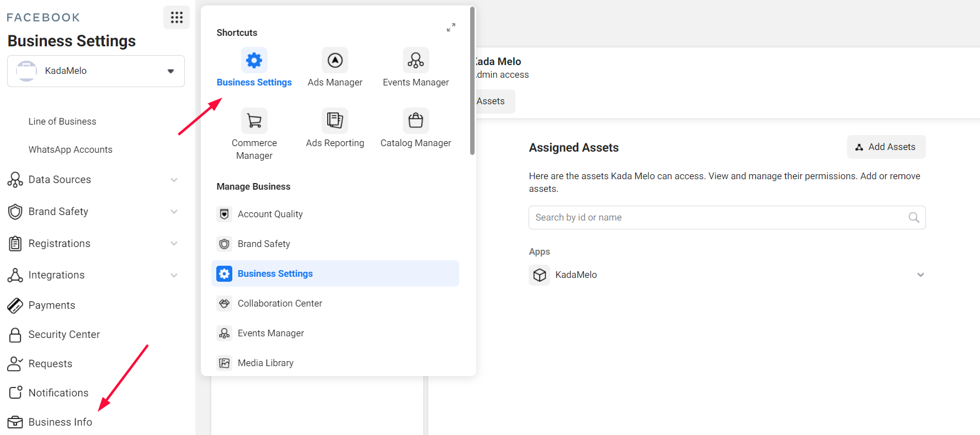
Task: Click the Registrations label in sidebar
Action: click(x=59, y=243)
